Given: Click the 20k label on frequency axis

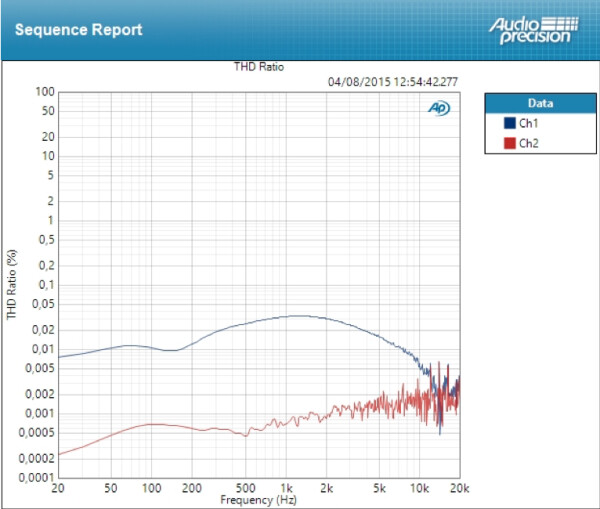Looking at the screenshot, I should point(458,488).
